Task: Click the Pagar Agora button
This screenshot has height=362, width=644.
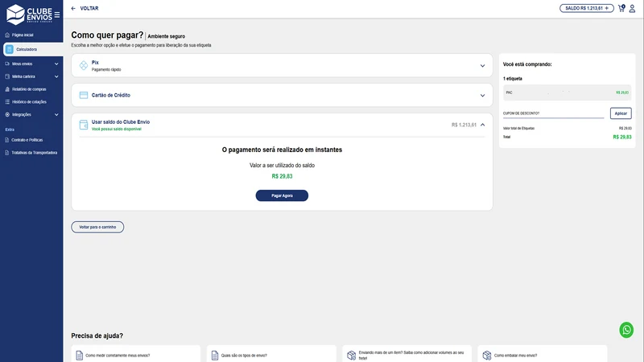Action: pos(282,195)
